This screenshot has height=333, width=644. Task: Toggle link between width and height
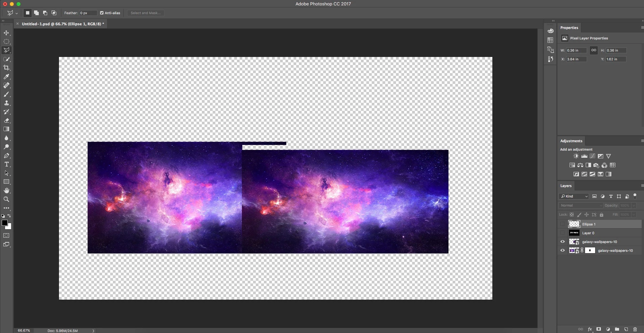593,50
